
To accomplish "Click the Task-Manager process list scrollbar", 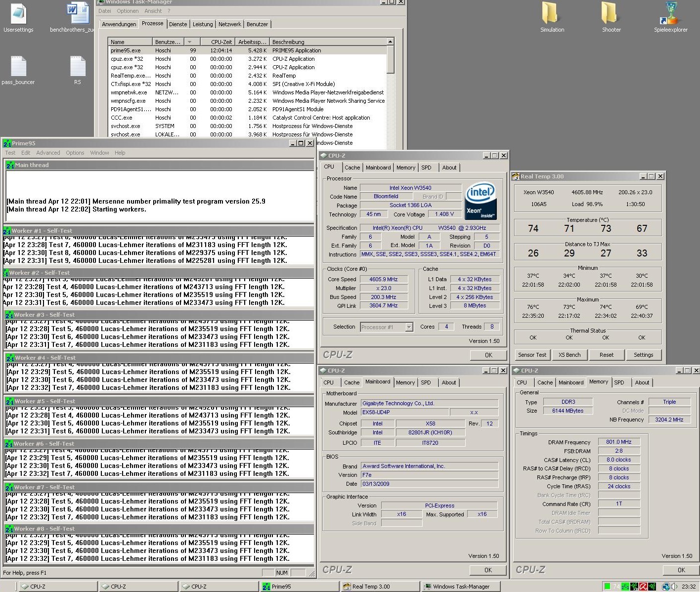I will tap(390, 60).
